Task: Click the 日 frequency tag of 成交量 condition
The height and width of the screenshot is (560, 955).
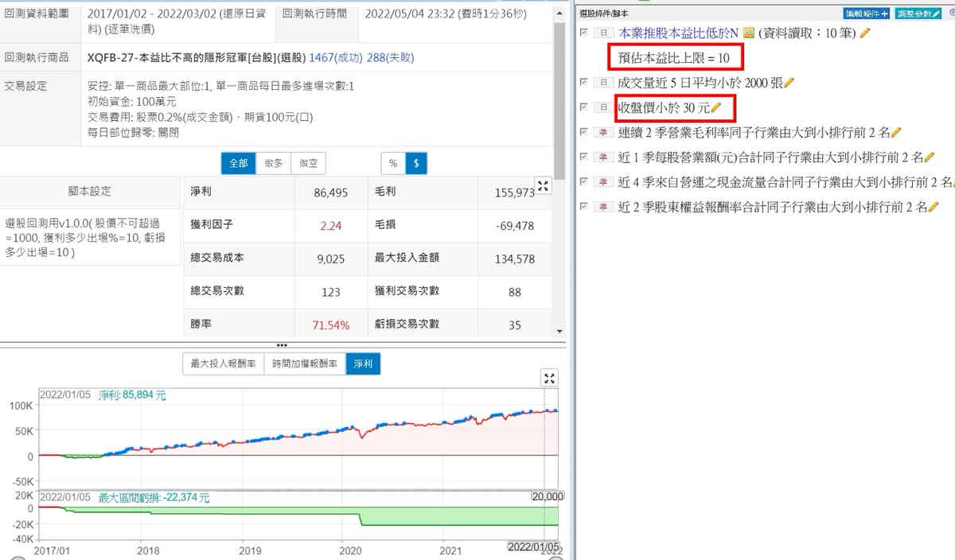Action: 603,83
